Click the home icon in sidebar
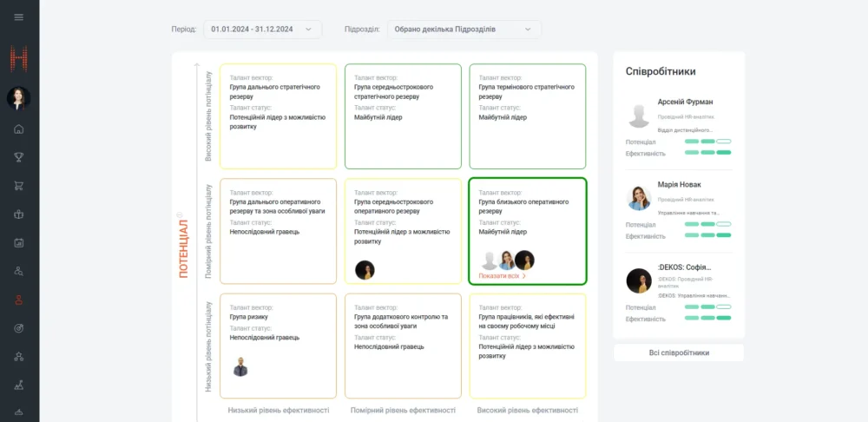 [x=19, y=129]
